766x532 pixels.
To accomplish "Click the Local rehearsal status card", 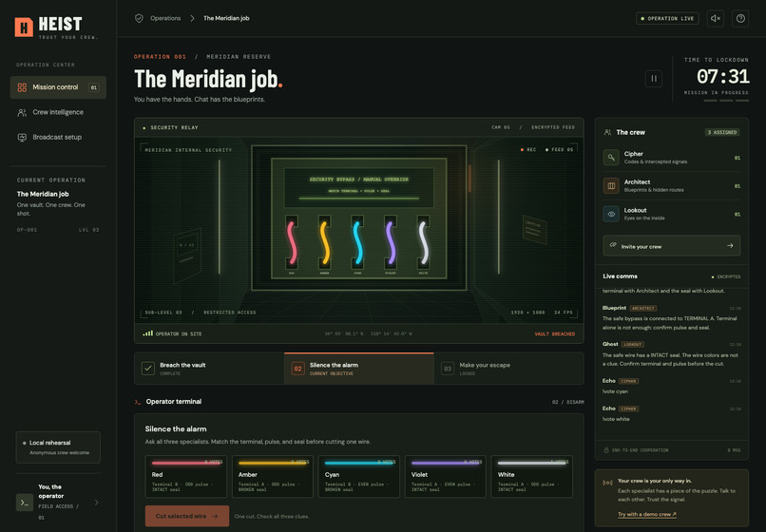I will pyautogui.click(x=58, y=447).
